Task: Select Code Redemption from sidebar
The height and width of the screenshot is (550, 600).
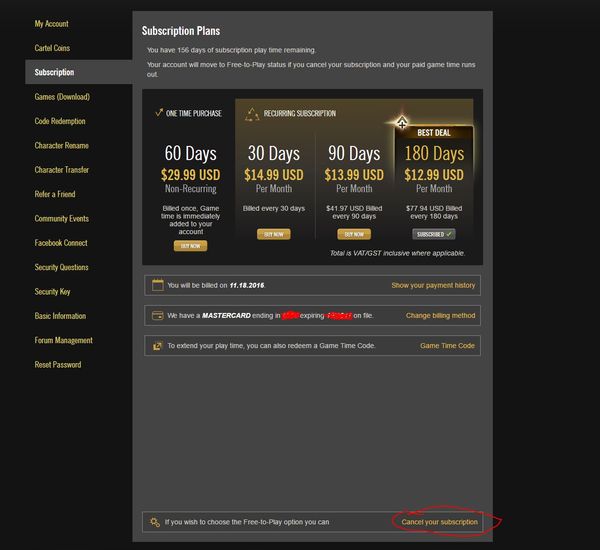Action: (60, 121)
